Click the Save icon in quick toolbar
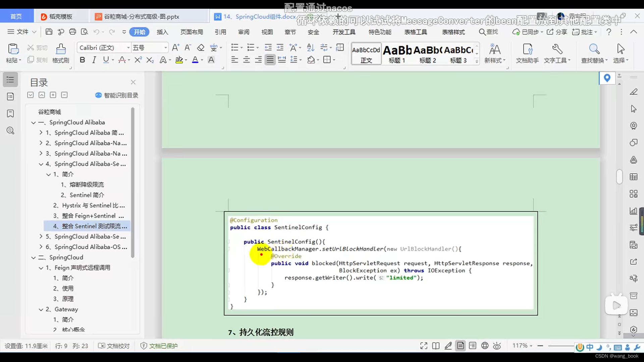 (49, 32)
